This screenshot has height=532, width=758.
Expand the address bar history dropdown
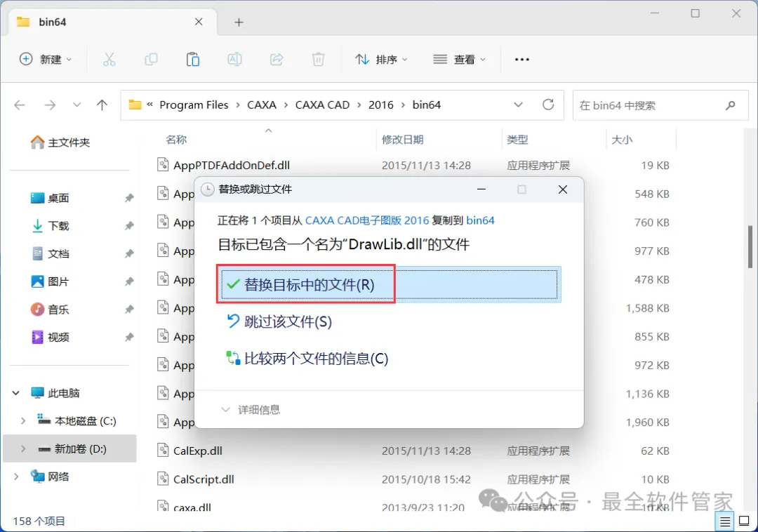(x=518, y=105)
